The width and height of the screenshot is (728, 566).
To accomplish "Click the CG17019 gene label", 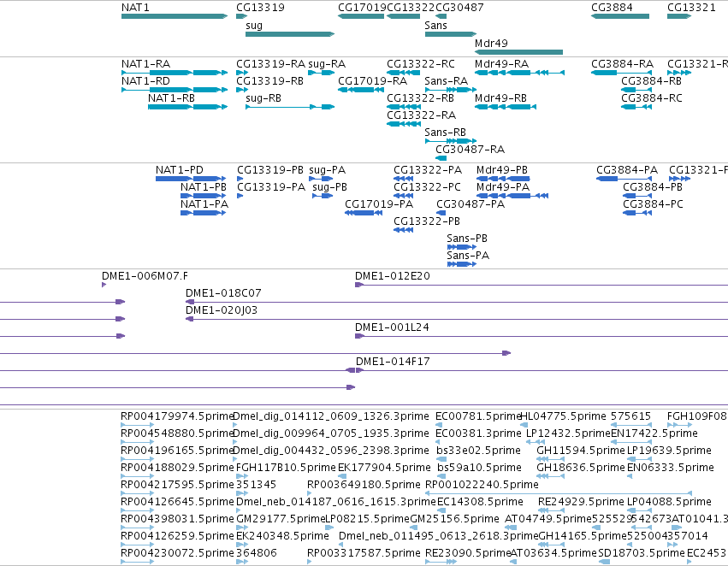I will pyautogui.click(x=362, y=8).
